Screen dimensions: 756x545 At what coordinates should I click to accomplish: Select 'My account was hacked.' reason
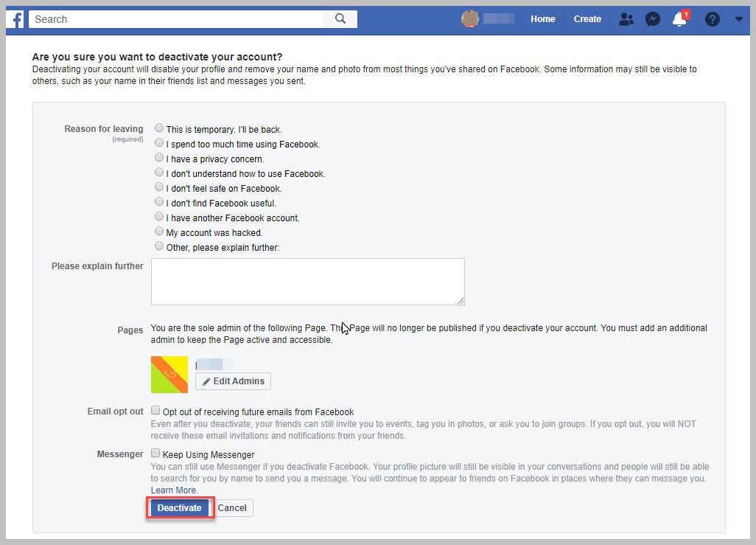[x=158, y=231]
